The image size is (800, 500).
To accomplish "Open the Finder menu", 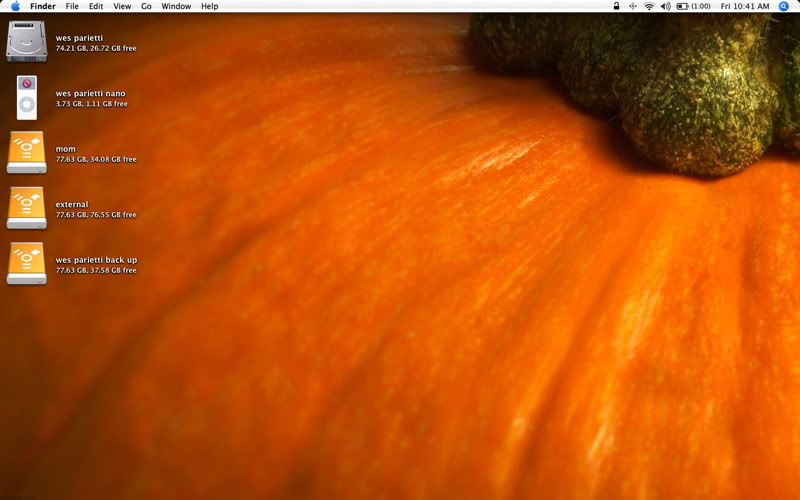I will [43, 6].
